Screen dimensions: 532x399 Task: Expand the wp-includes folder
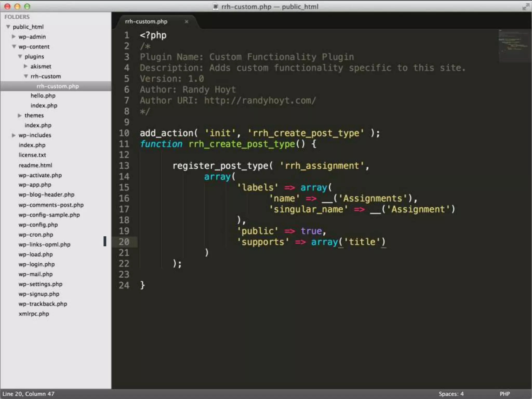click(x=14, y=135)
